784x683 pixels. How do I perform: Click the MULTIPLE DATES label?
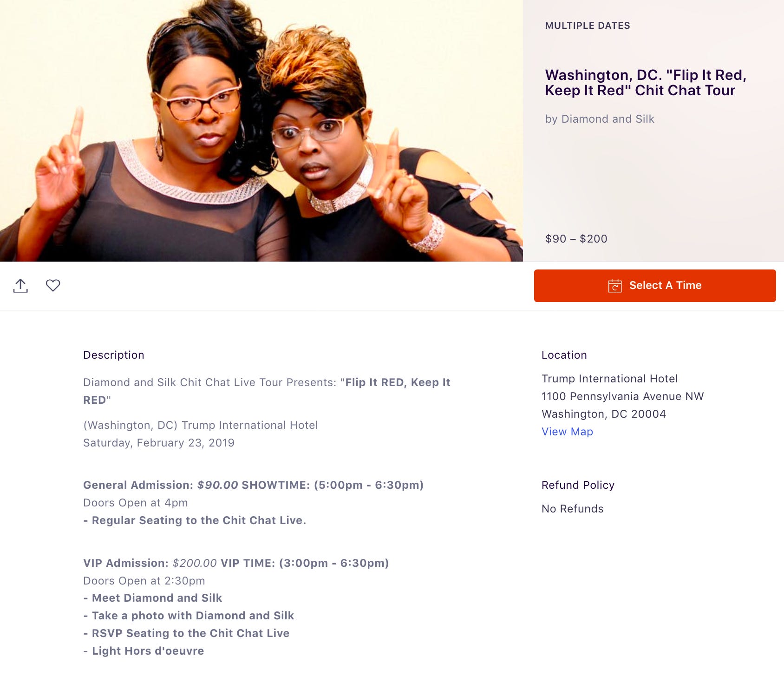pos(588,26)
